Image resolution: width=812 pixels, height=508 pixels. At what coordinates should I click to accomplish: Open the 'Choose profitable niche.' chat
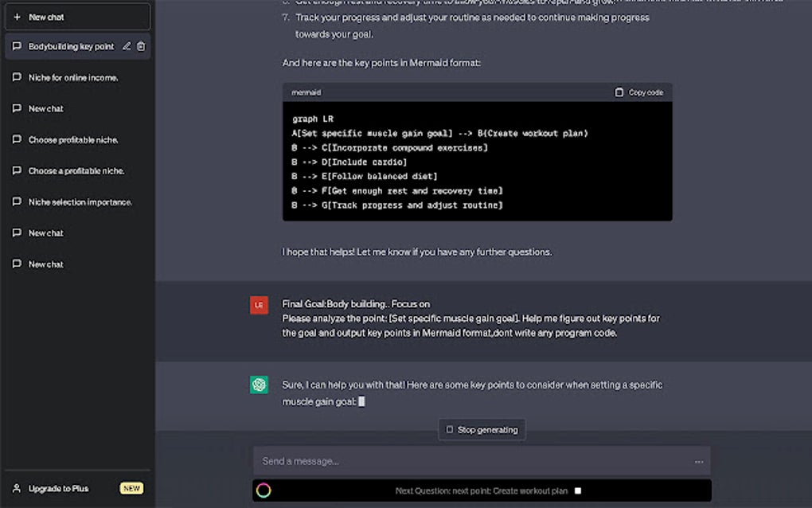73,139
